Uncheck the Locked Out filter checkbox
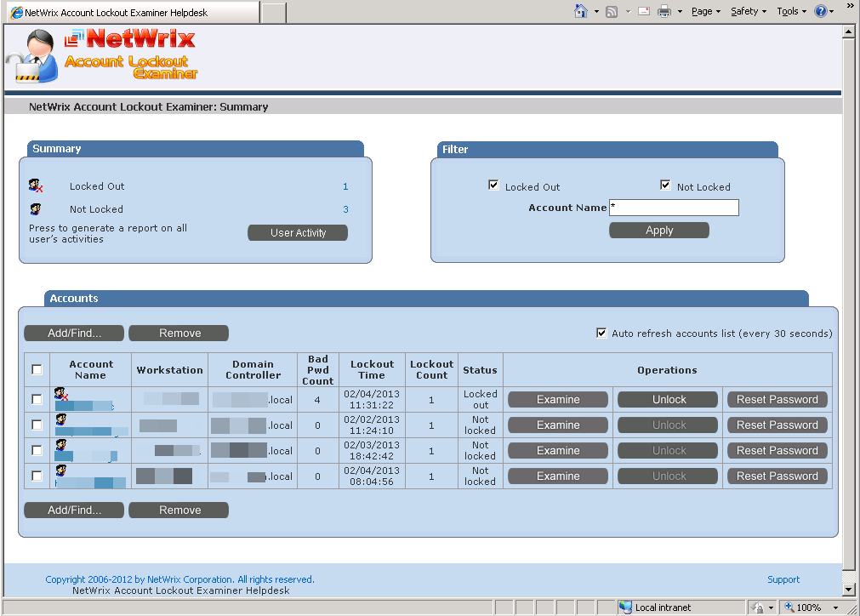 tap(493, 185)
